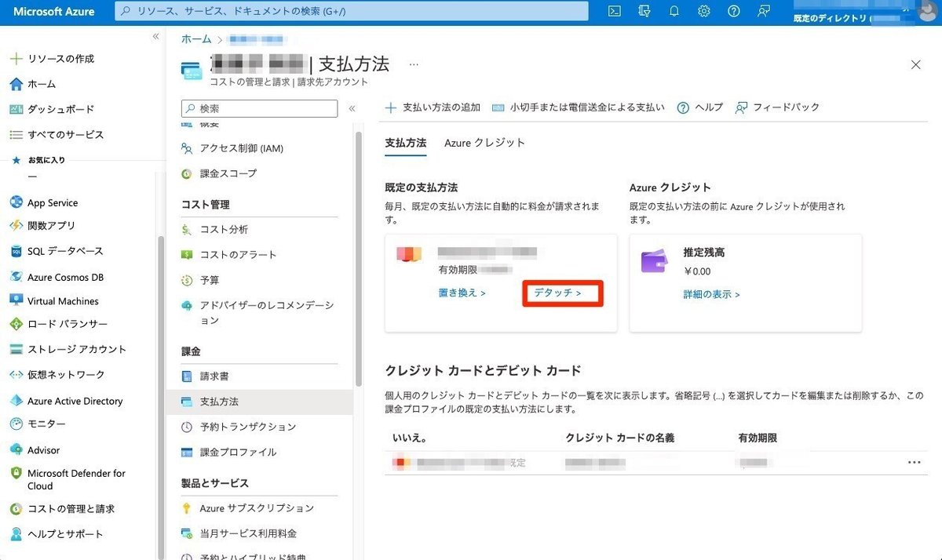Click 小切手または電信送金による支払い button
Screen dimensions: 942x560
(578, 107)
